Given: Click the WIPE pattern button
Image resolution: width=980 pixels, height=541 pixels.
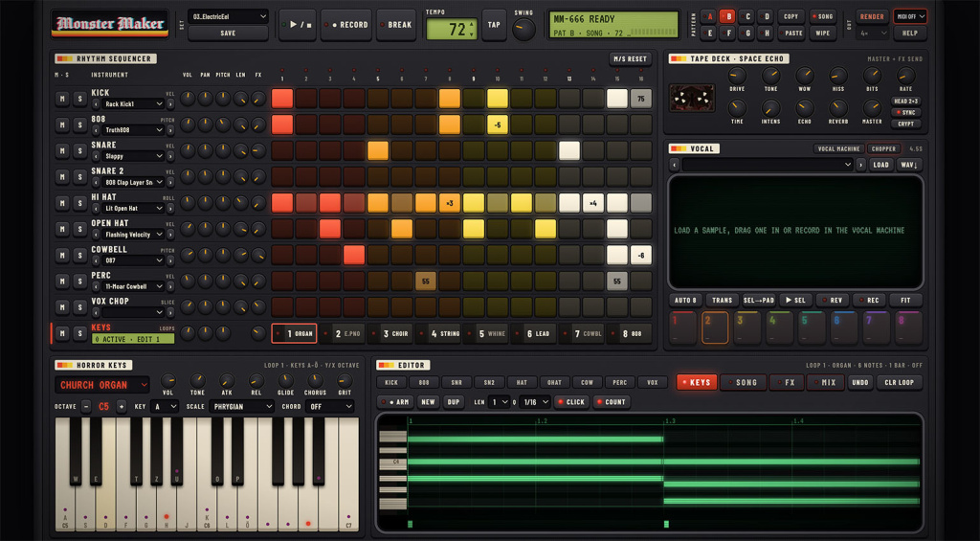Looking at the screenshot, I should click(x=823, y=34).
